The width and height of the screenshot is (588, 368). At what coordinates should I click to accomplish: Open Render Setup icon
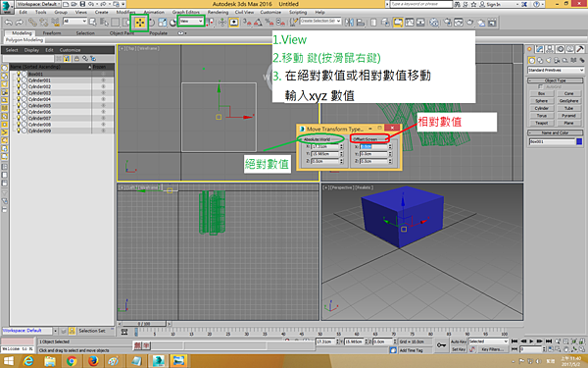click(448, 23)
